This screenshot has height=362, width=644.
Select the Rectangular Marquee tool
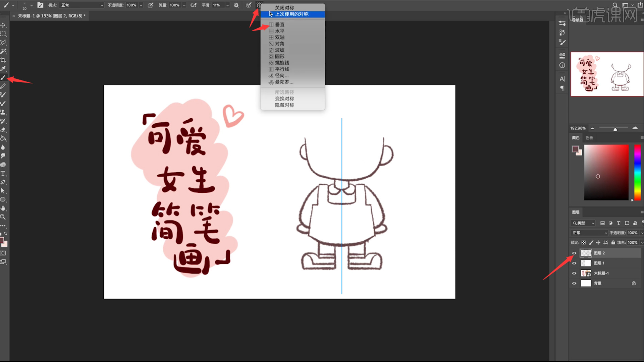coord(3,34)
